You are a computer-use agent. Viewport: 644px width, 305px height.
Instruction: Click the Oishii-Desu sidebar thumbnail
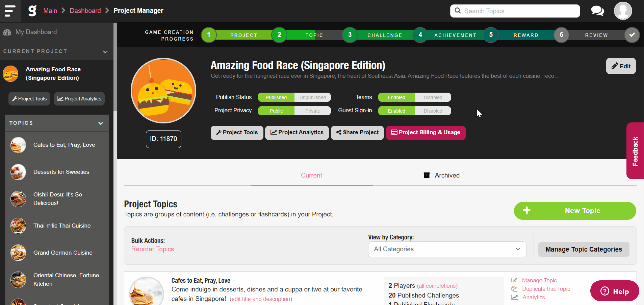(18, 199)
